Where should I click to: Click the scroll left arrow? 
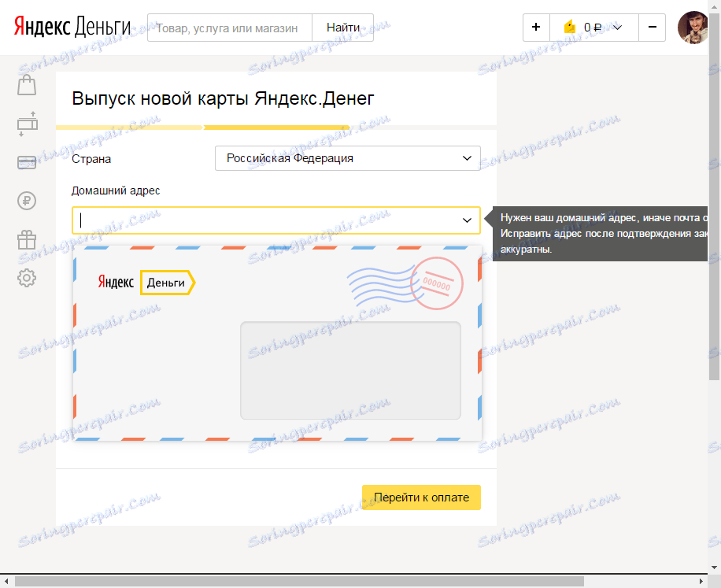pos(6,582)
